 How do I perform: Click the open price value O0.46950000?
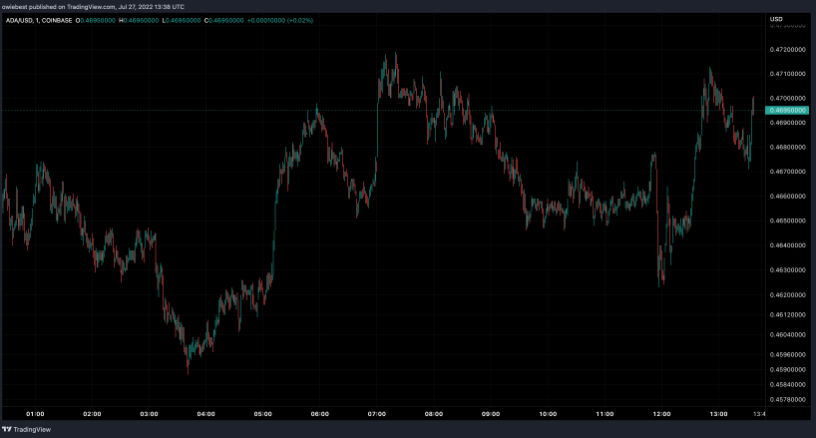click(96, 20)
